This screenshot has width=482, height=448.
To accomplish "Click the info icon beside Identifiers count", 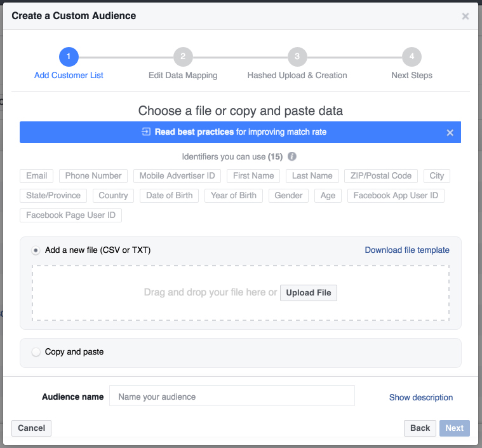I will tap(291, 156).
